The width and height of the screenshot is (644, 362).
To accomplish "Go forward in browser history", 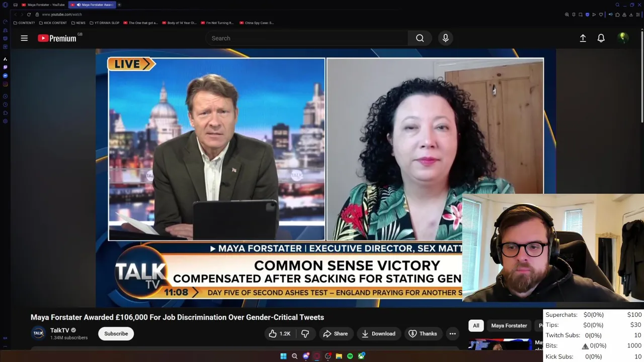I will click(x=22, y=15).
